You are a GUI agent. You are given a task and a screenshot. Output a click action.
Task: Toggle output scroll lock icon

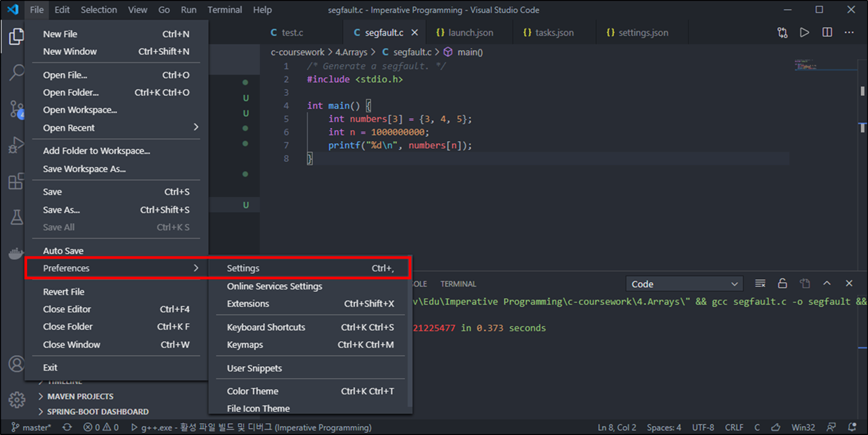point(783,284)
